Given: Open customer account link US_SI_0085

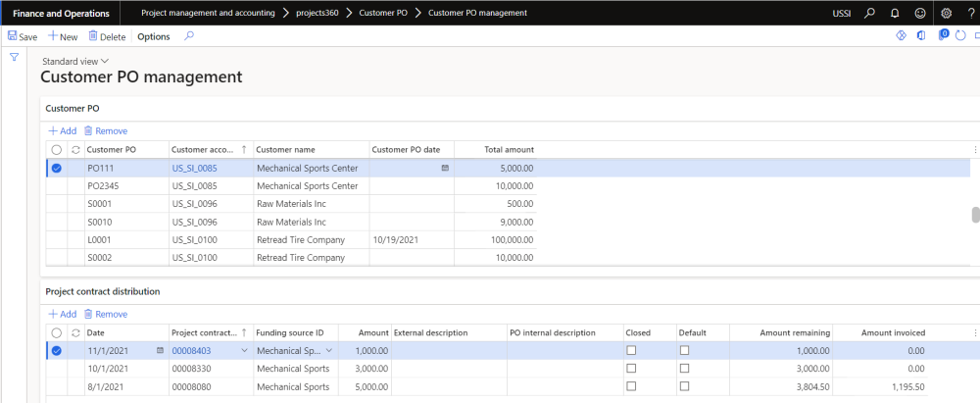Looking at the screenshot, I should pyautogui.click(x=192, y=168).
